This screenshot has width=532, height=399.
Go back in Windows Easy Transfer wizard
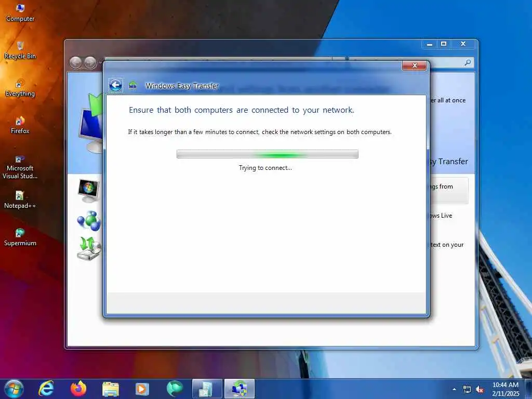115,85
